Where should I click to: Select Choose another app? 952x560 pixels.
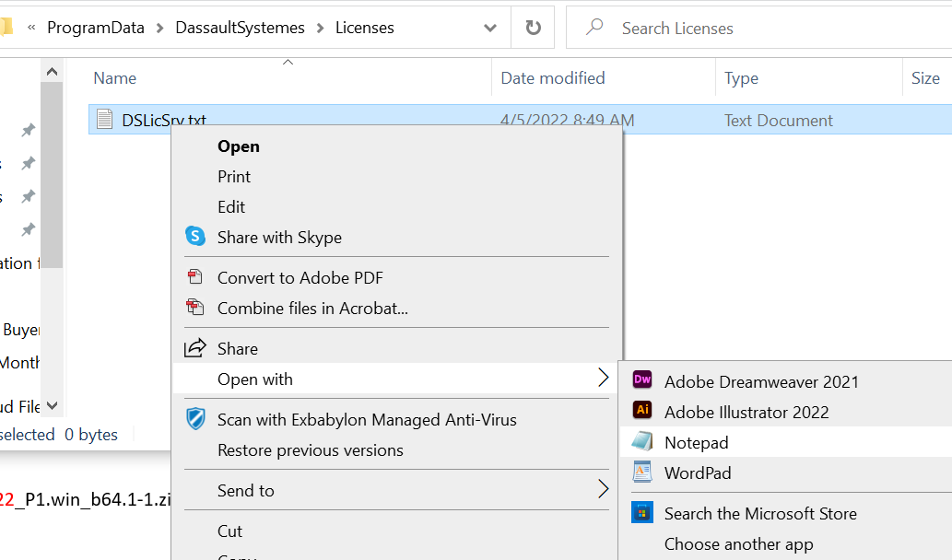click(x=738, y=544)
